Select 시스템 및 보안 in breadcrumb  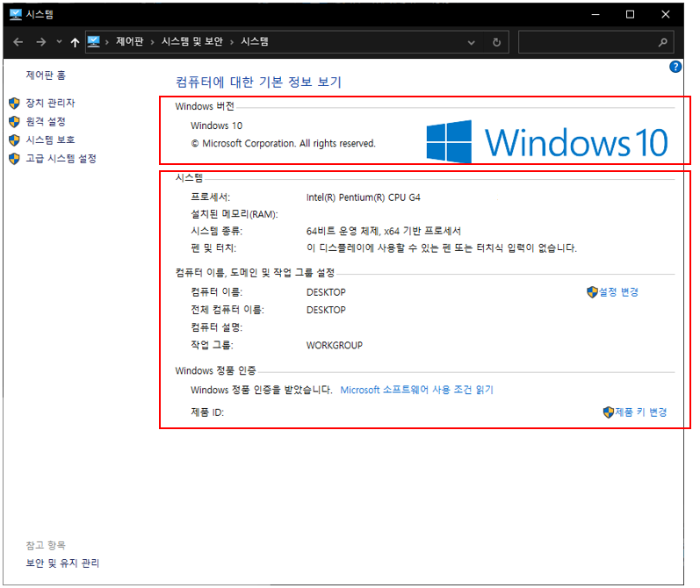click(x=192, y=41)
